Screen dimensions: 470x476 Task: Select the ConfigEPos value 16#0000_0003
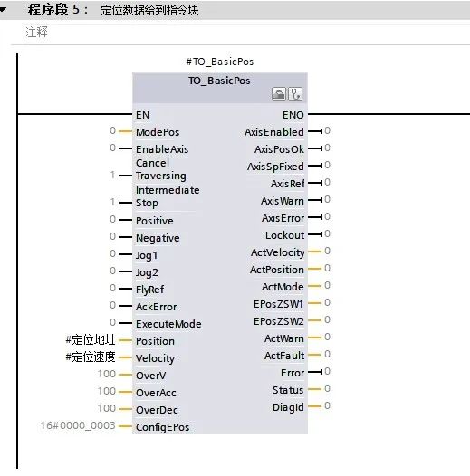coord(78,425)
